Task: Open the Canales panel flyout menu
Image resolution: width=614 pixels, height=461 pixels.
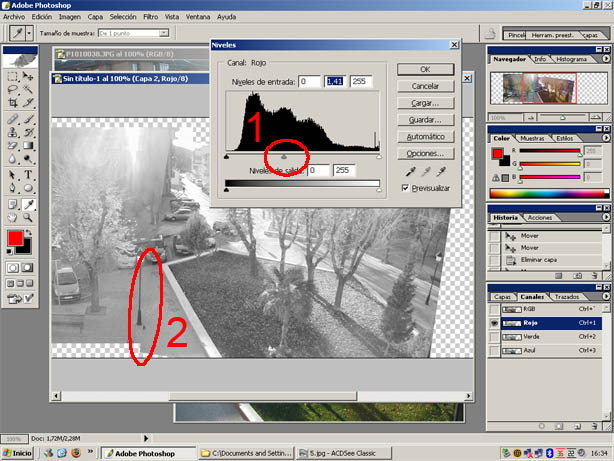Action: click(606, 296)
